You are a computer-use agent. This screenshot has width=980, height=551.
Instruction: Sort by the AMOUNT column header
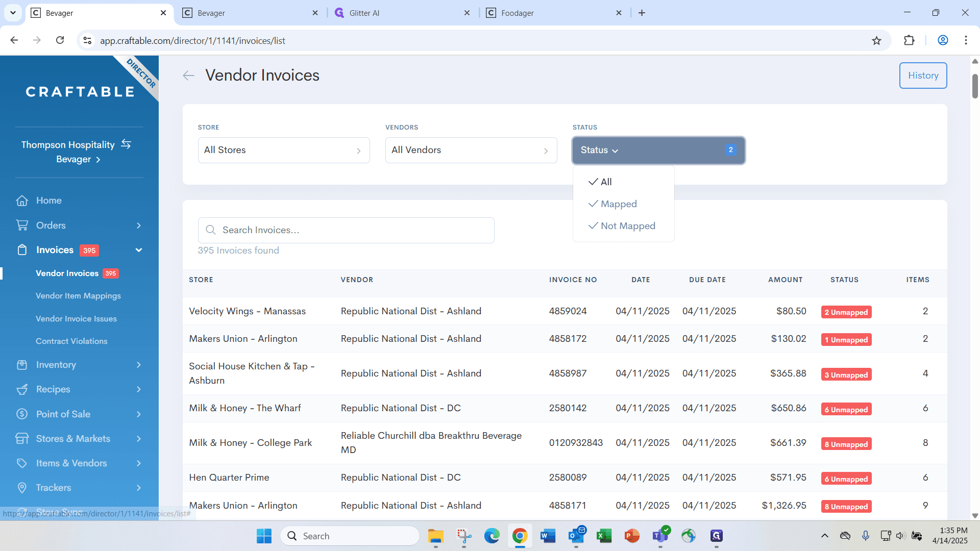[785, 280]
